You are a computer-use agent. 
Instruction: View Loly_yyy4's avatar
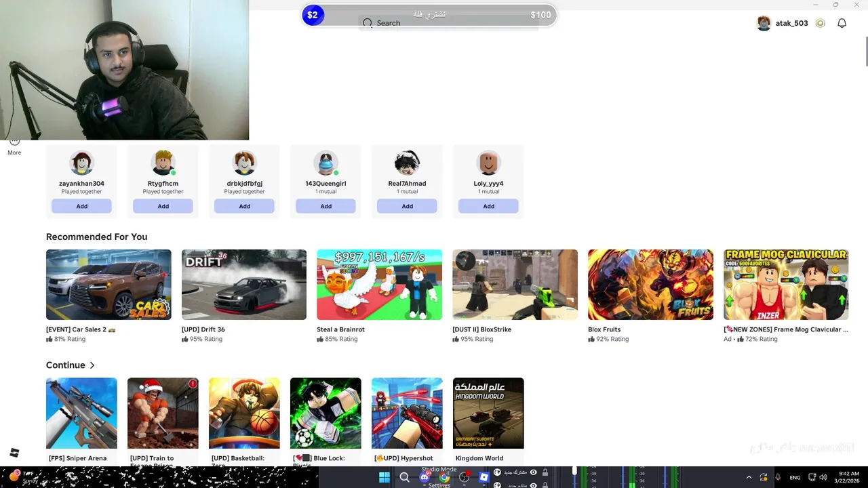pos(488,163)
